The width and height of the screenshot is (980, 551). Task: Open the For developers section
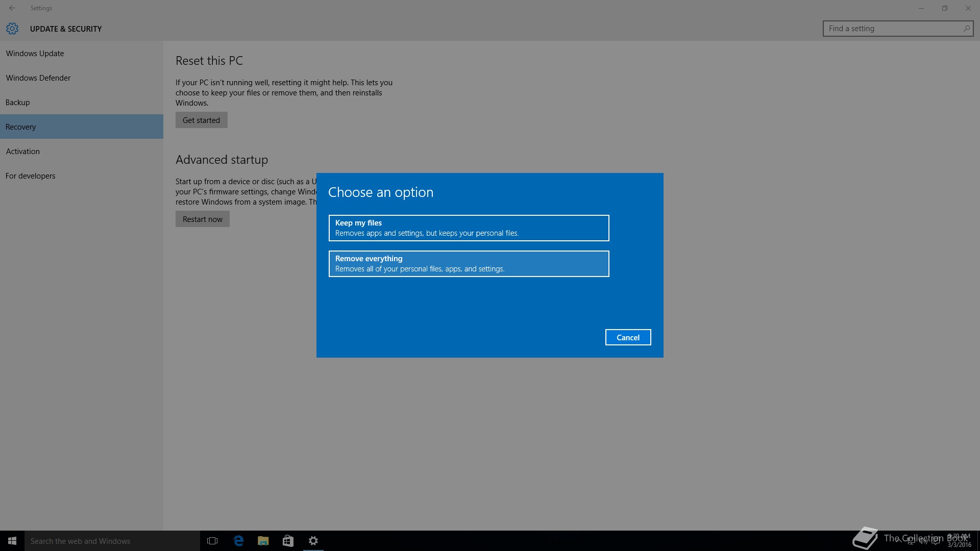(31, 176)
